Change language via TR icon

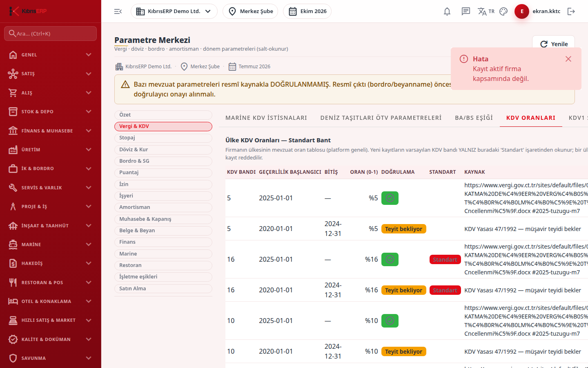click(x=486, y=11)
